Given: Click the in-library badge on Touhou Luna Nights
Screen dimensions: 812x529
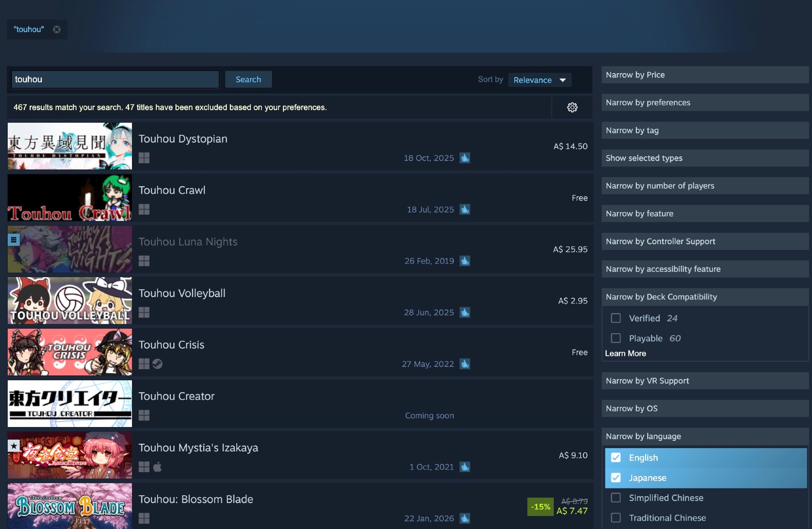Looking at the screenshot, I should pos(14,240).
